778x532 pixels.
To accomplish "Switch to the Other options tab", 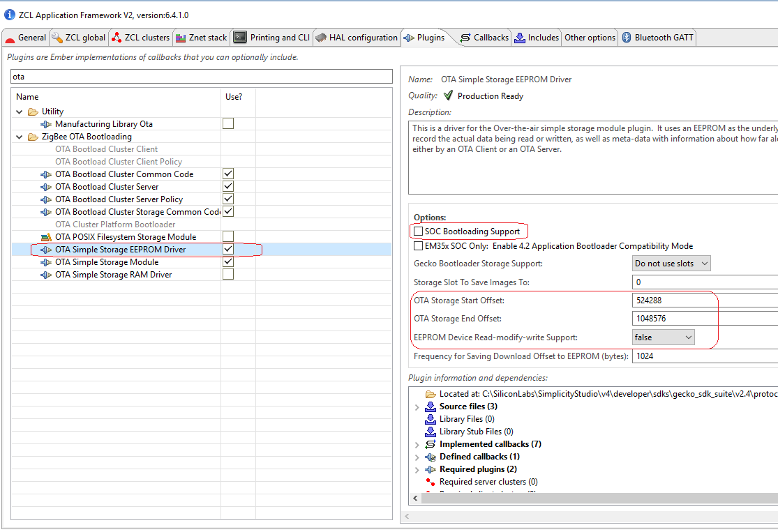I will tap(590, 38).
